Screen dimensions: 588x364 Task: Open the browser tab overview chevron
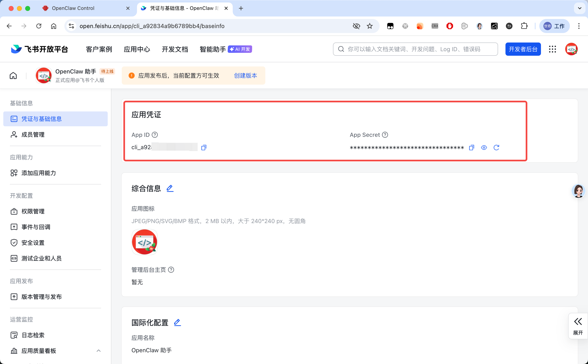580,8
